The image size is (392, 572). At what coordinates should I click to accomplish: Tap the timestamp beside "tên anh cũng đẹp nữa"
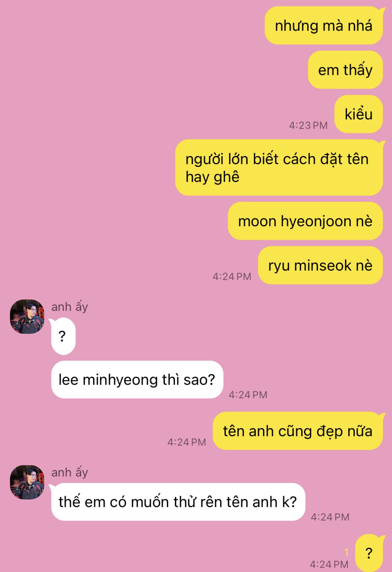click(x=187, y=442)
